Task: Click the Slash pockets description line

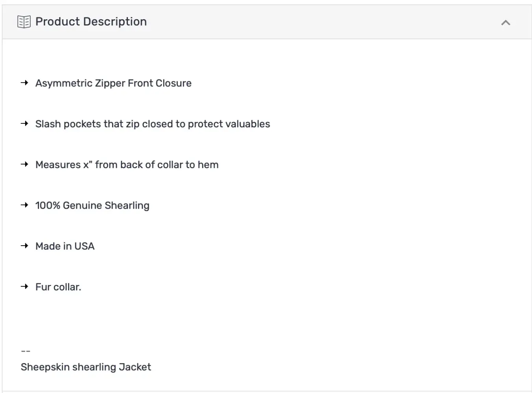Action: point(153,124)
